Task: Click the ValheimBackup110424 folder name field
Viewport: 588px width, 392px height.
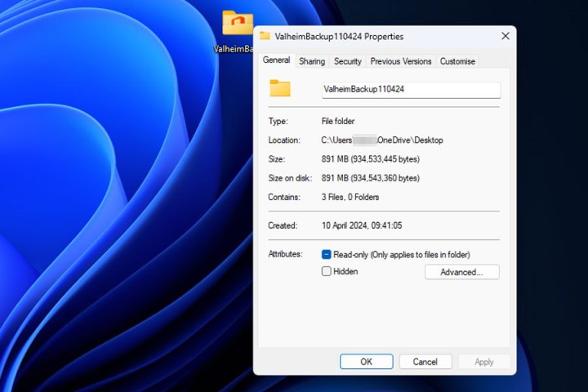Action: point(411,89)
